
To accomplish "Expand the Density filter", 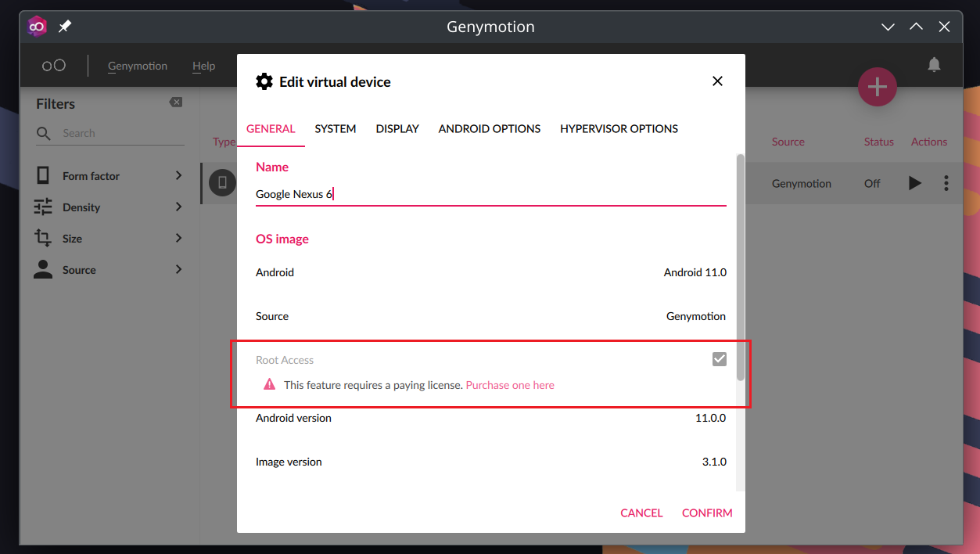I will 178,207.
